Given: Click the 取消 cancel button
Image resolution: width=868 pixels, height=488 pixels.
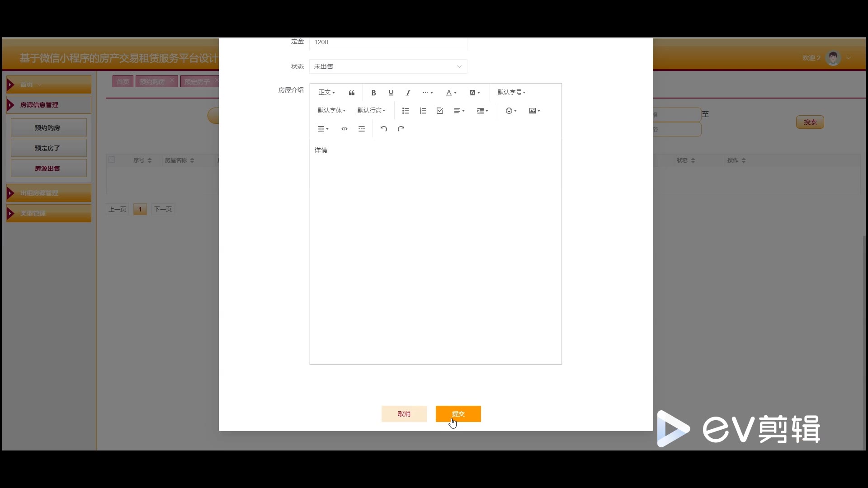Looking at the screenshot, I should (404, 414).
